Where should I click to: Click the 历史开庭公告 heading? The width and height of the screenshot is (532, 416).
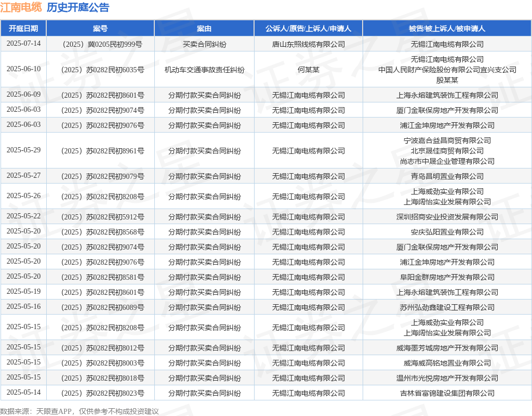click(x=78, y=7)
